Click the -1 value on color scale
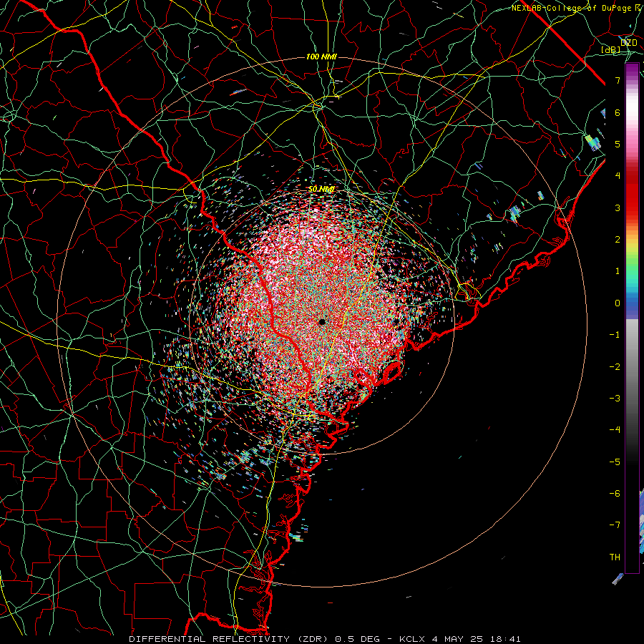The image size is (644, 644). click(615, 335)
